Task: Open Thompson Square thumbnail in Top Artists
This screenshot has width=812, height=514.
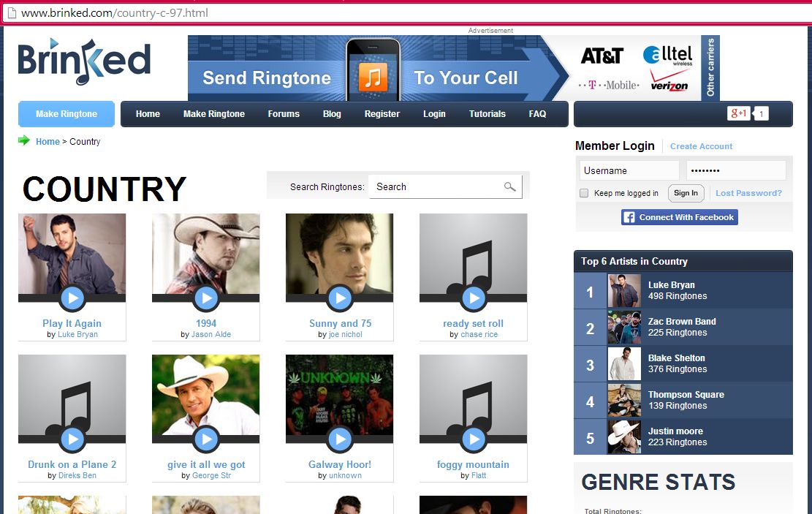Action: pos(624,401)
